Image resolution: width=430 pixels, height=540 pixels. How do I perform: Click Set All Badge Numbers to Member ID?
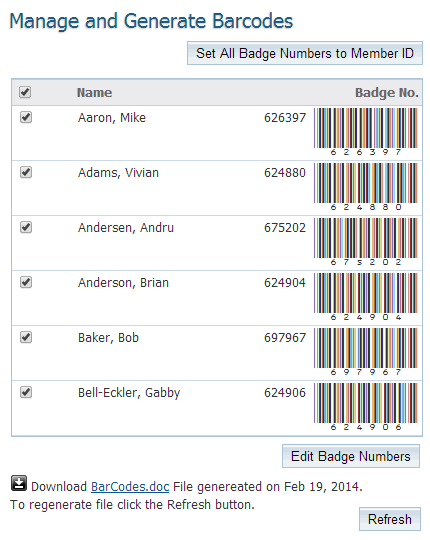tap(305, 53)
